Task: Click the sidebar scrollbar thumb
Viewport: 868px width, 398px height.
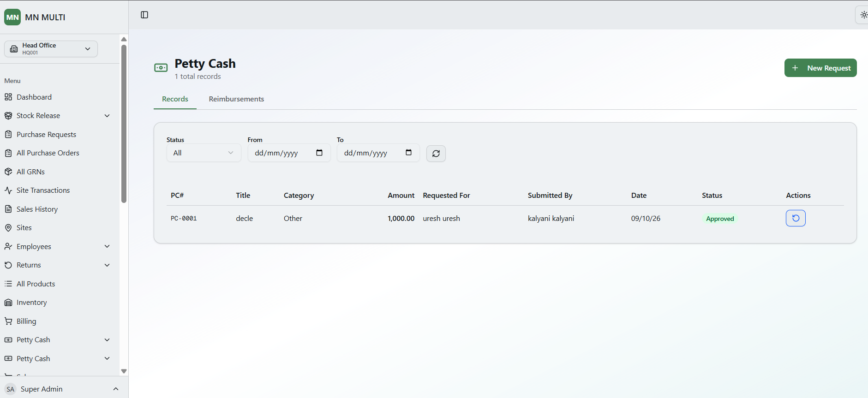Action: click(124, 124)
